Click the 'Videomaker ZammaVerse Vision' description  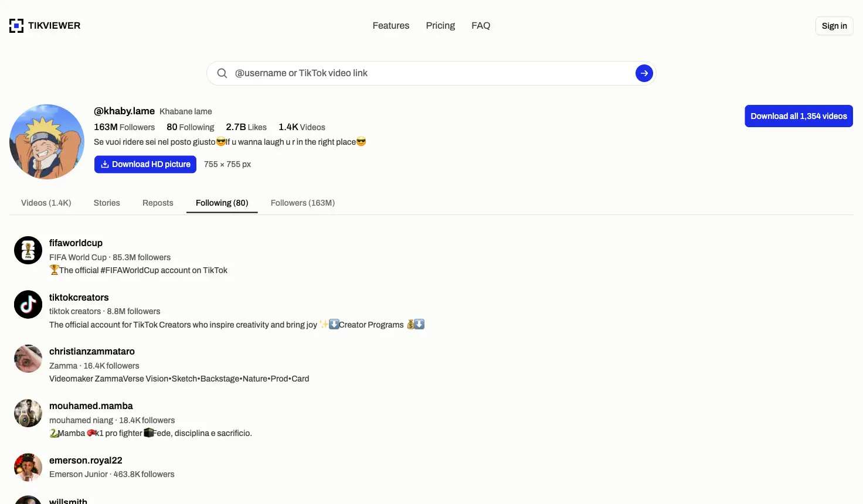click(x=179, y=379)
